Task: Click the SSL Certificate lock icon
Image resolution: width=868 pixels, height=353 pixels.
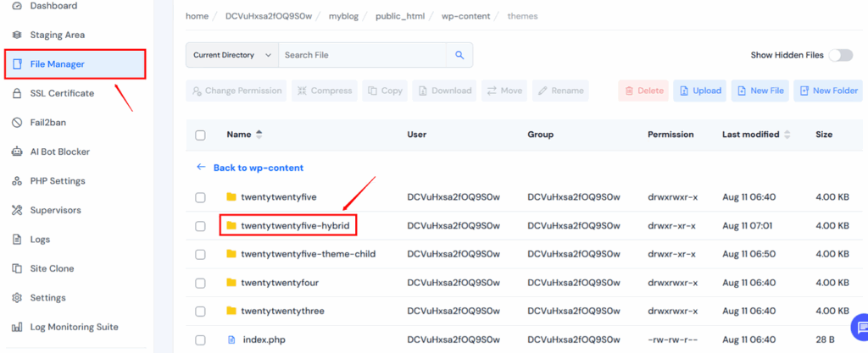Action: pyautogui.click(x=16, y=93)
